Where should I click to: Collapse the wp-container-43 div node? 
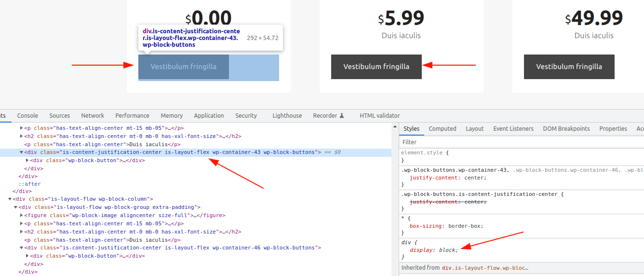22,152
